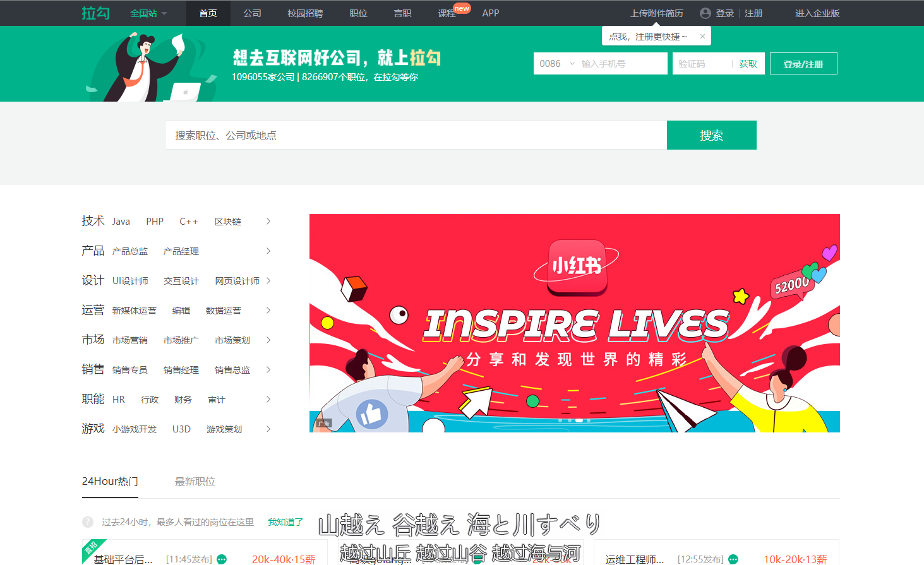Viewport: 924px width, 565px height.
Task: Select the C++ job category
Action: 189,222
